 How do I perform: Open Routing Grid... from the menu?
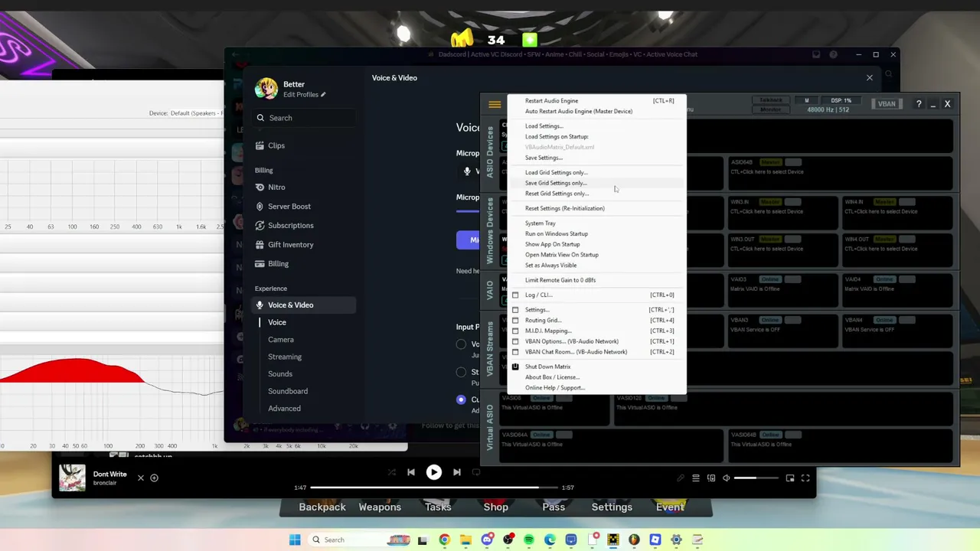click(544, 321)
